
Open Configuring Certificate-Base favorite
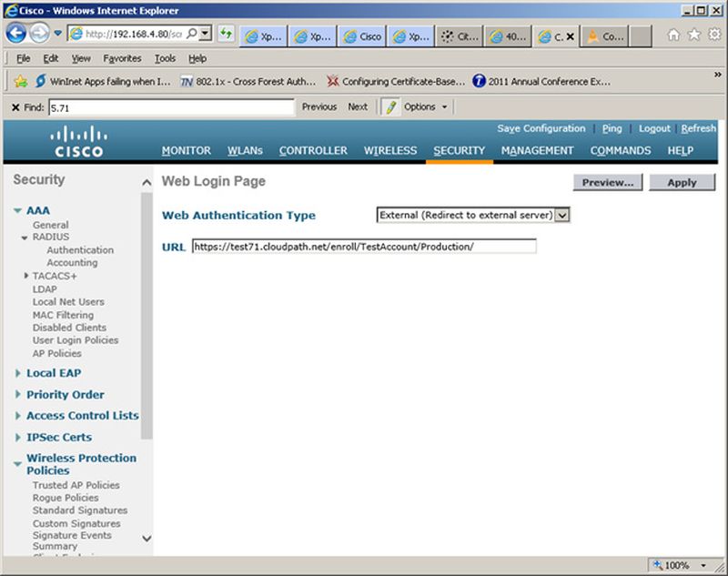coord(396,82)
